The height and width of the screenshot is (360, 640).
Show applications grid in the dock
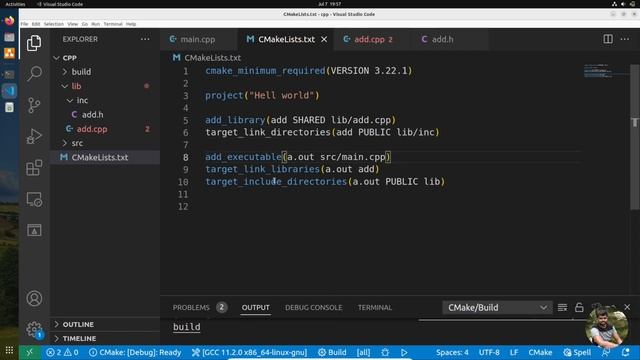point(9,350)
